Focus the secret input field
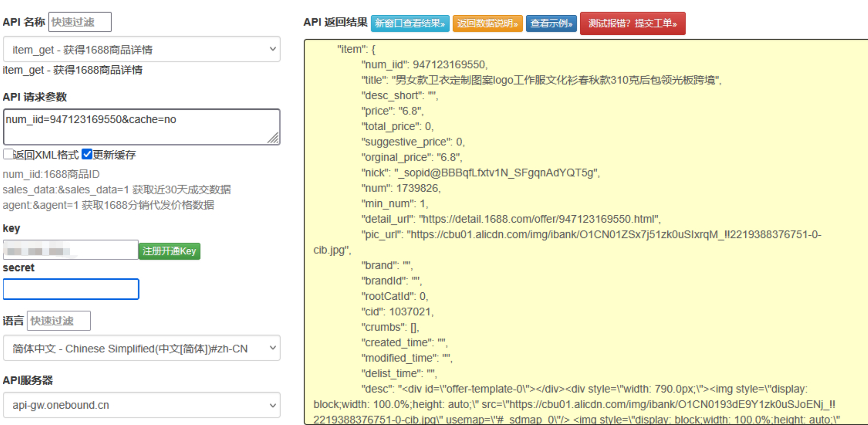 [71, 289]
